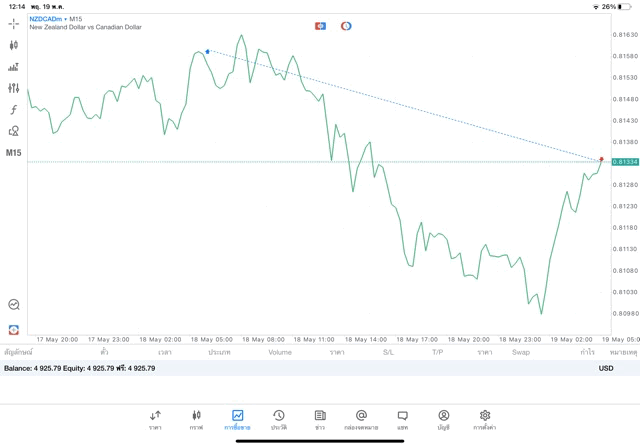Open the chart type candlestick icon
The image size is (640, 447).
pyautogui.click(x=14, y=45)
